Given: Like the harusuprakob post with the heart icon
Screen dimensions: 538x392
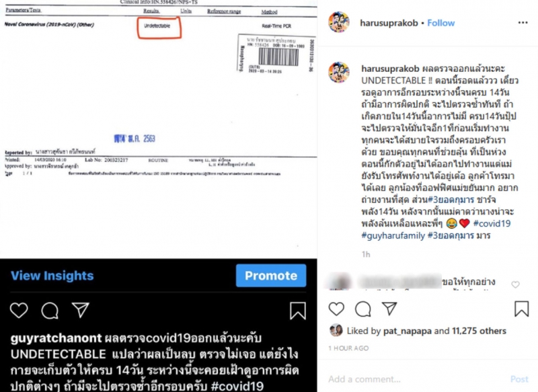Looking at the screenshot, I should pyautogui.click(x=336, y=309).
